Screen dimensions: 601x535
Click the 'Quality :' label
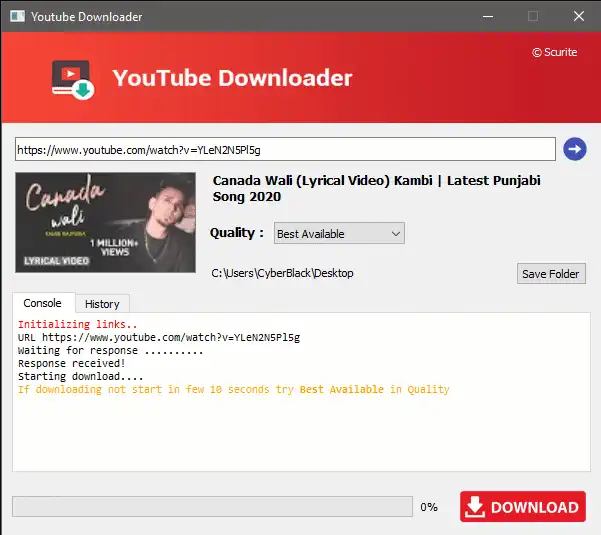(x=236, y=233)
